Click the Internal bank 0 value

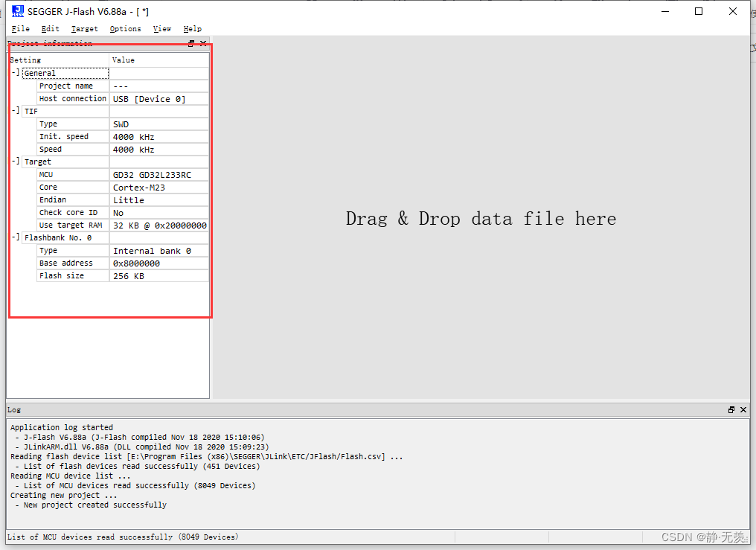point(159,251)
